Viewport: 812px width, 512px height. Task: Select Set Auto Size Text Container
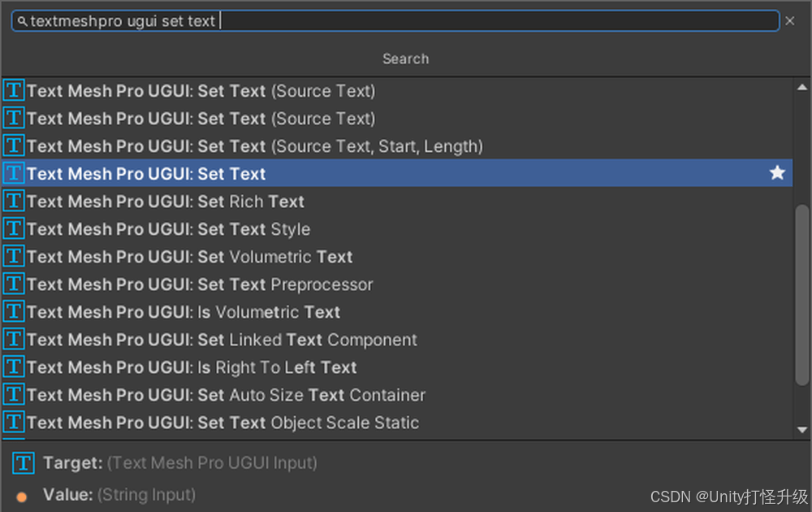click(226, 395)
